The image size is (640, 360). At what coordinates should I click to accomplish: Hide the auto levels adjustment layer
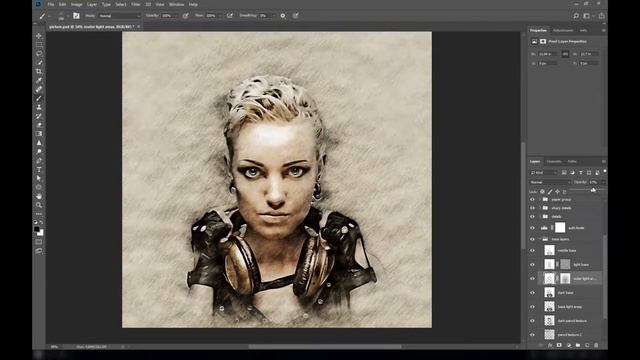[x=532, y=228]
